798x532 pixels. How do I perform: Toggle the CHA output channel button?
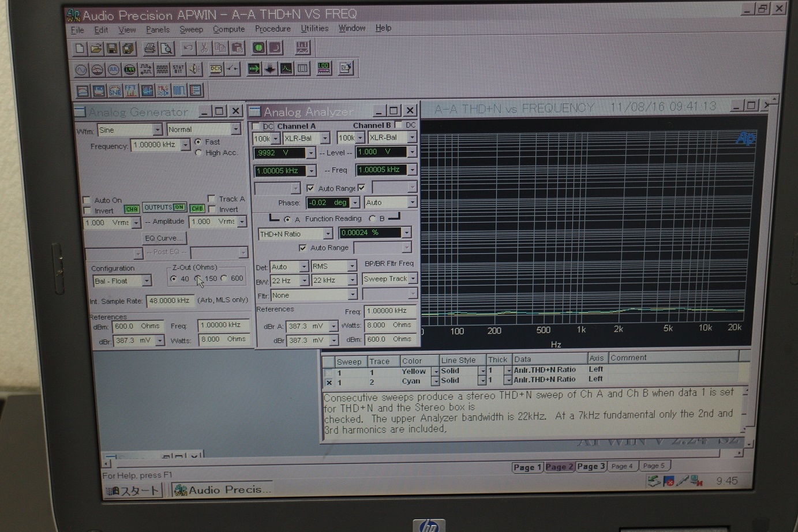[x=132, y=209]
